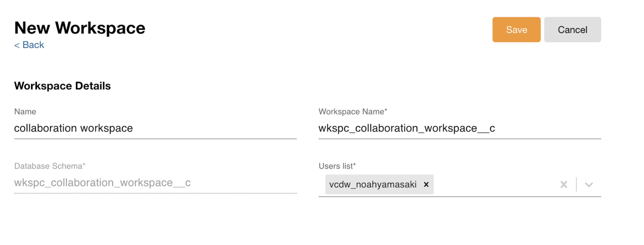Click the New Workspace page title
This screenshot has width=644, height=245.
click(79, 28)
